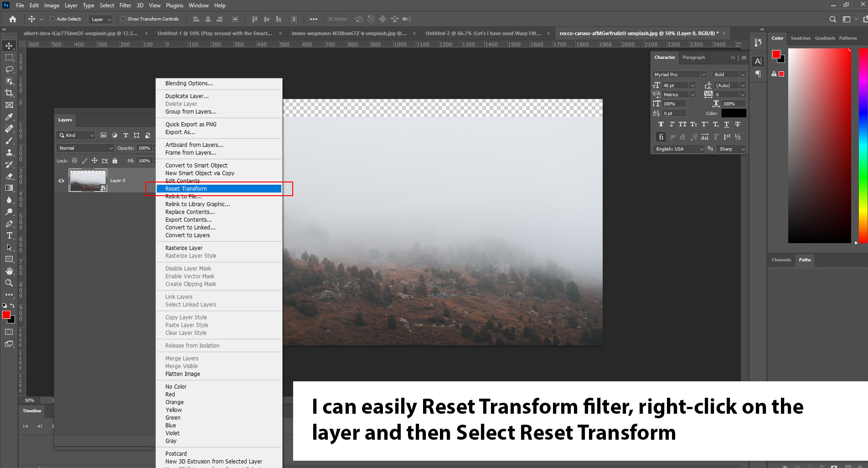
Task: Click the black text Color swatch
Action: coord(734,113)
